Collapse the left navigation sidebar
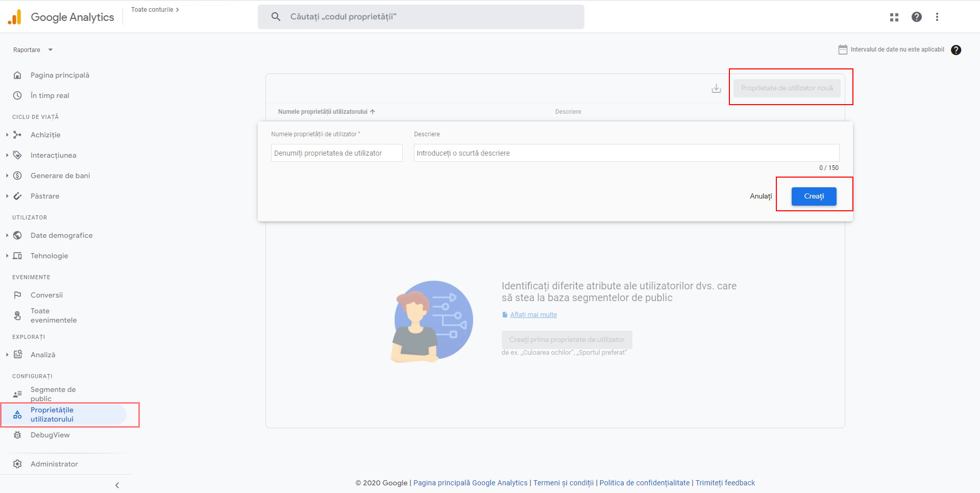The width and height of the screenshot is (980, 493). [117, 485]
